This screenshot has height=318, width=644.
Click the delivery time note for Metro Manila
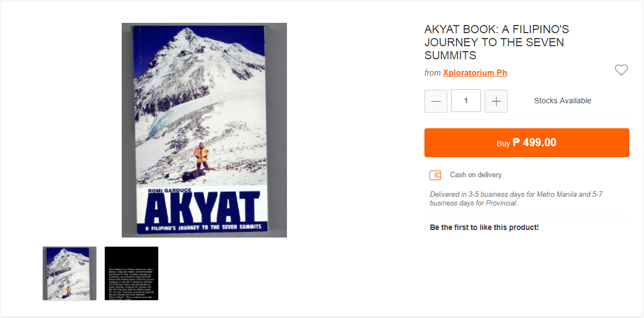point(516,198)
